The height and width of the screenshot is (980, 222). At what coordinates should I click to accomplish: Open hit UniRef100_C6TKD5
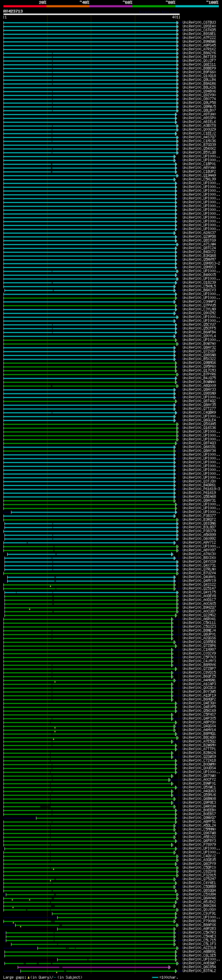199,30
